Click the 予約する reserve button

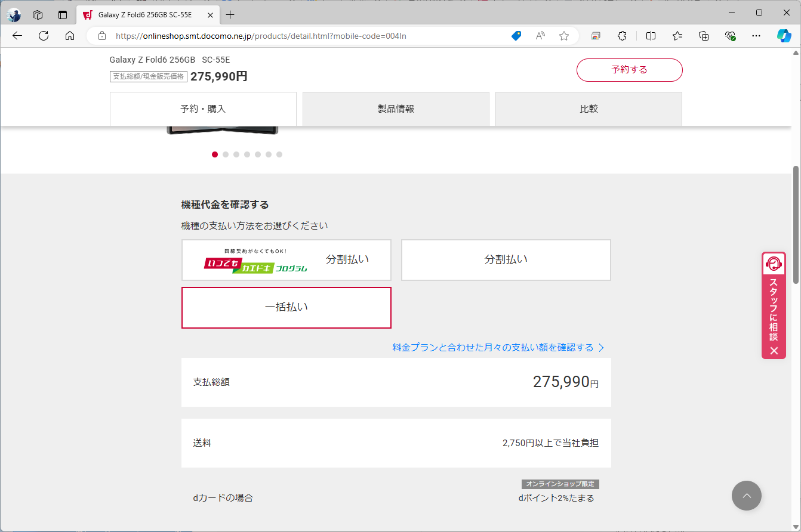tap(629, 70)
